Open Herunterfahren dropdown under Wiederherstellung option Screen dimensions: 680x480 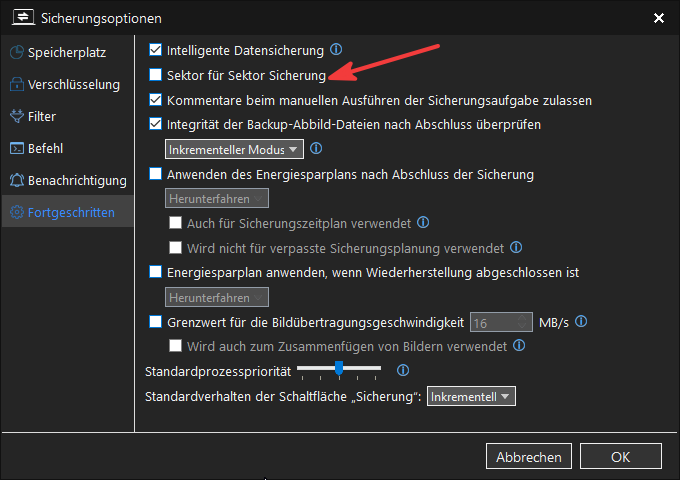click(217, 297)
